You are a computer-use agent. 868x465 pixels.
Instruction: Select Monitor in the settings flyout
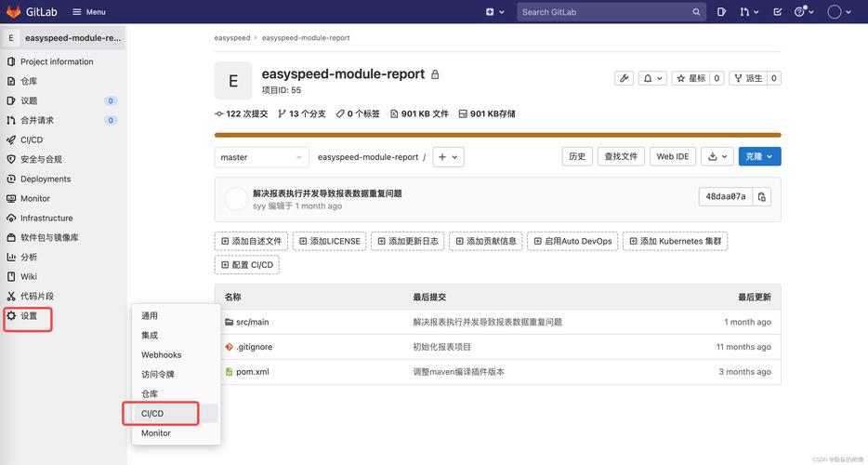coord(155,432)
